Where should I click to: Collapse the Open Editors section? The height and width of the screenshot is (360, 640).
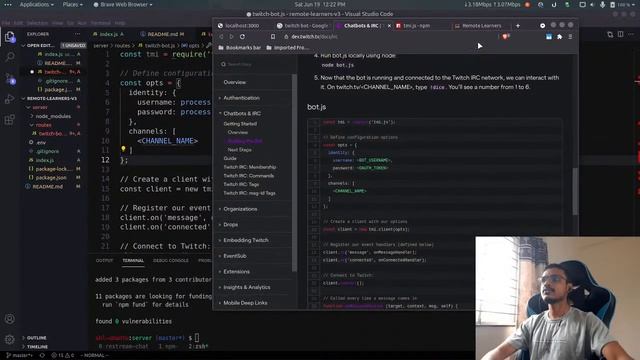24,45
